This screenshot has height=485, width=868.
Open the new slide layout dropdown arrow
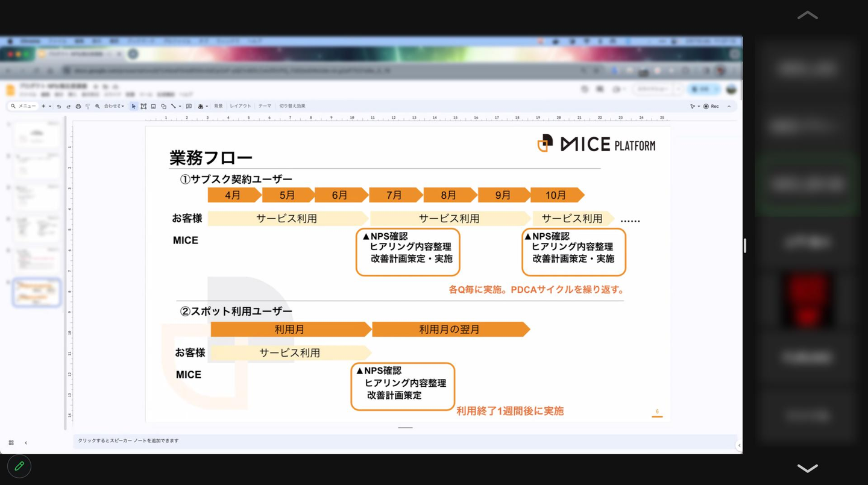tap(50, 106)
